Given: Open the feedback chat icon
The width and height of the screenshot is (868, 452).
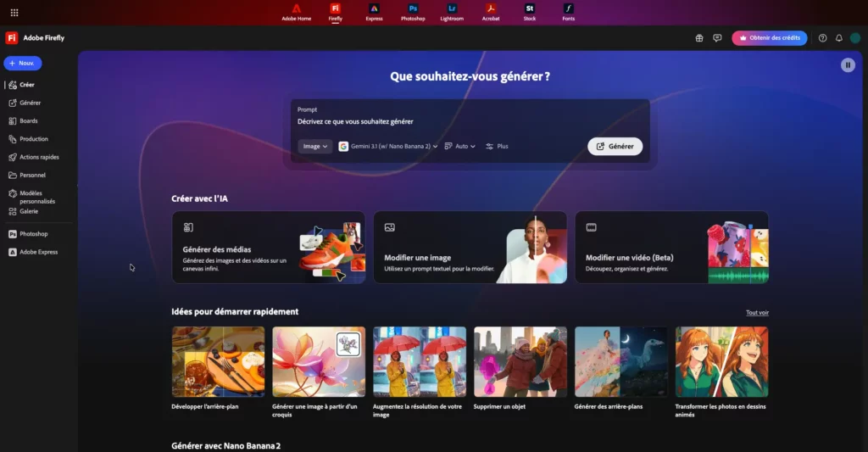Looking at the screenshot, I should click(x=717, y=38).
